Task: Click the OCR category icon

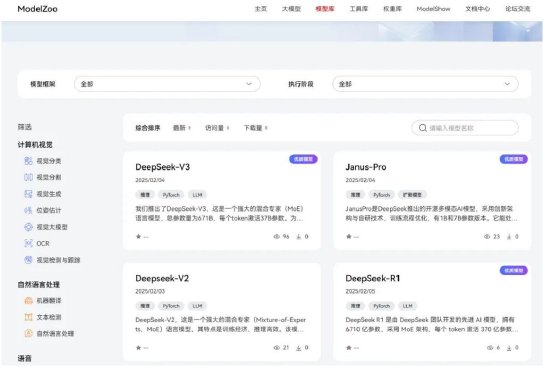Action: point(28,243)
